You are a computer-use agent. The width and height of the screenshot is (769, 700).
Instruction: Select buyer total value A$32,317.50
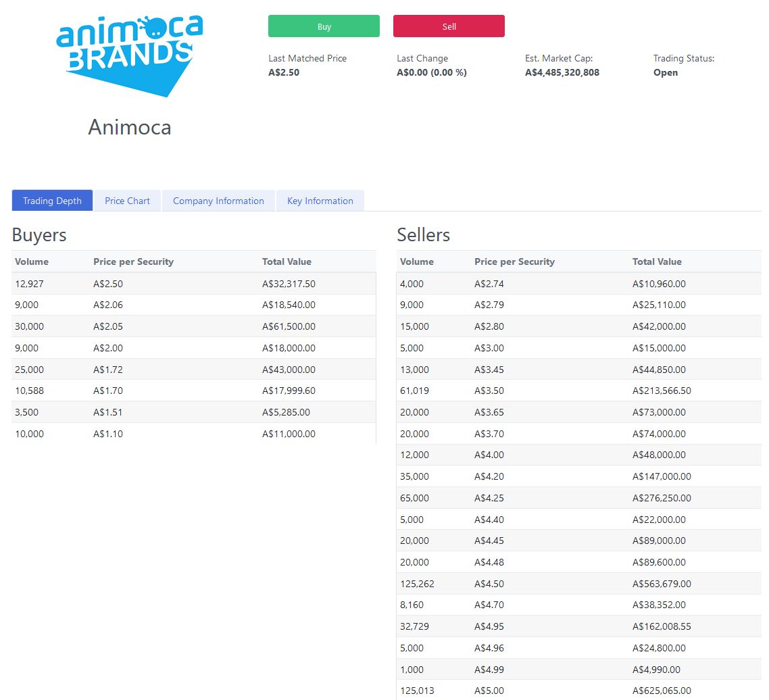(289, 284)
